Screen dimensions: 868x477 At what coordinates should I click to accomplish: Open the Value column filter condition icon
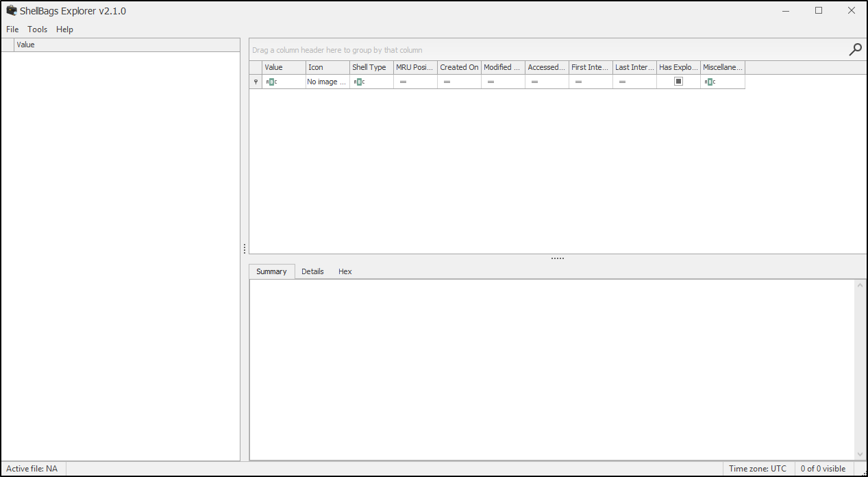click(271, 82)
